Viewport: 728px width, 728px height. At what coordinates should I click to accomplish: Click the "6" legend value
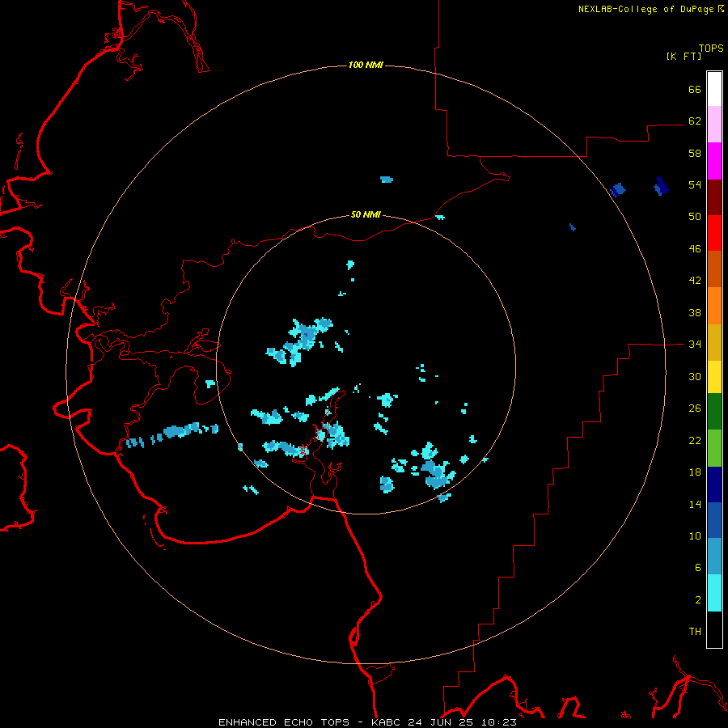point(698,568)
